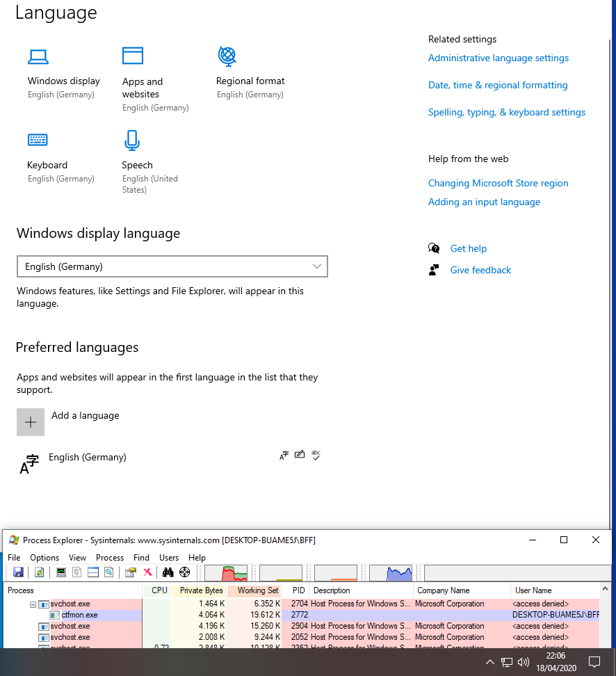Show hidden tray icons chevron
Viewport: 616px width, 676px height.
click(x=490, y=662)
